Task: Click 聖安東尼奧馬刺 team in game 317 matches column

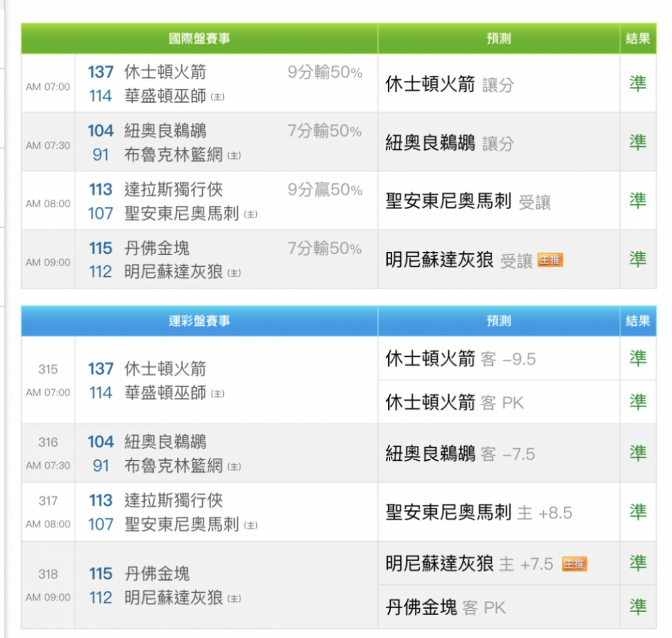Action: (x=181, y=524)
